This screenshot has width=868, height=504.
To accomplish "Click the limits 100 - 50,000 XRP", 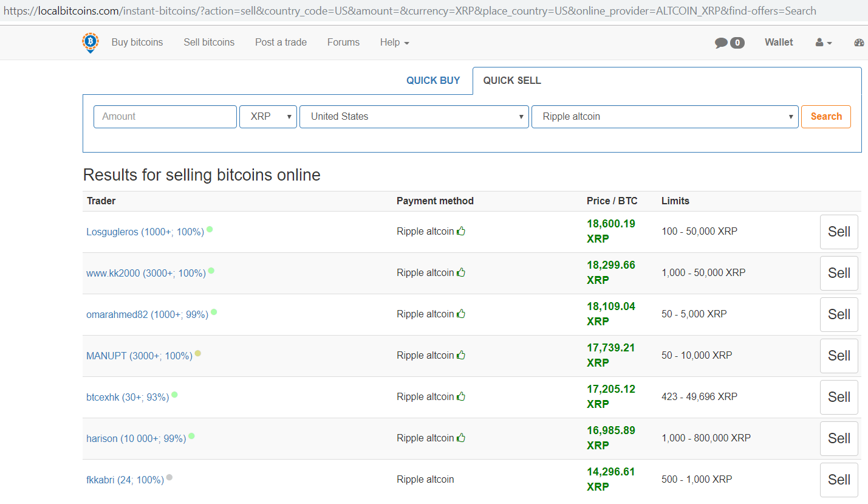I will pos(699,231).
